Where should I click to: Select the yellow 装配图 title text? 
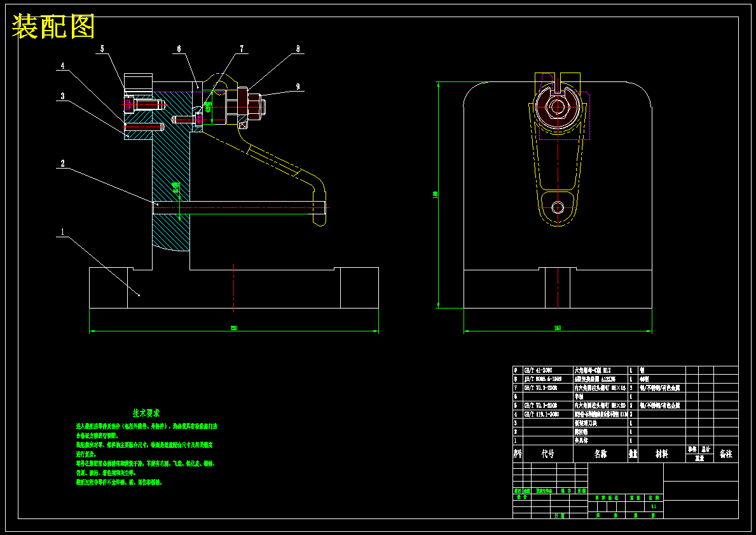(53, 27)
